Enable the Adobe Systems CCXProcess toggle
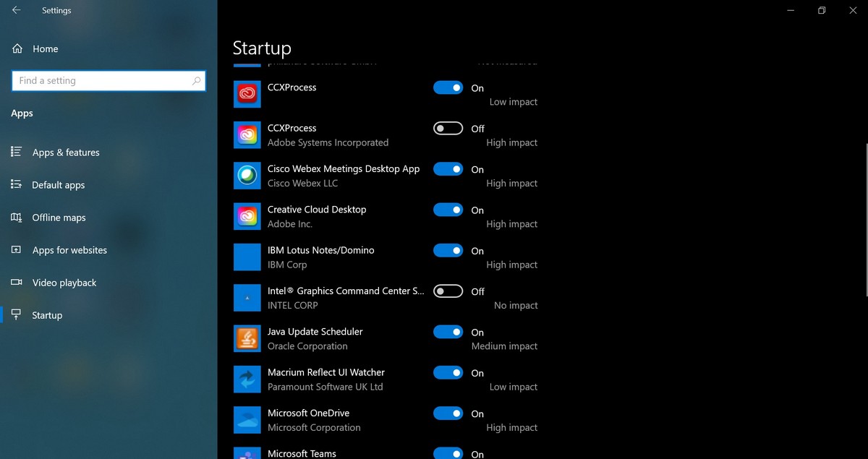Screen dimensions: 868x459 click(448, 128)
